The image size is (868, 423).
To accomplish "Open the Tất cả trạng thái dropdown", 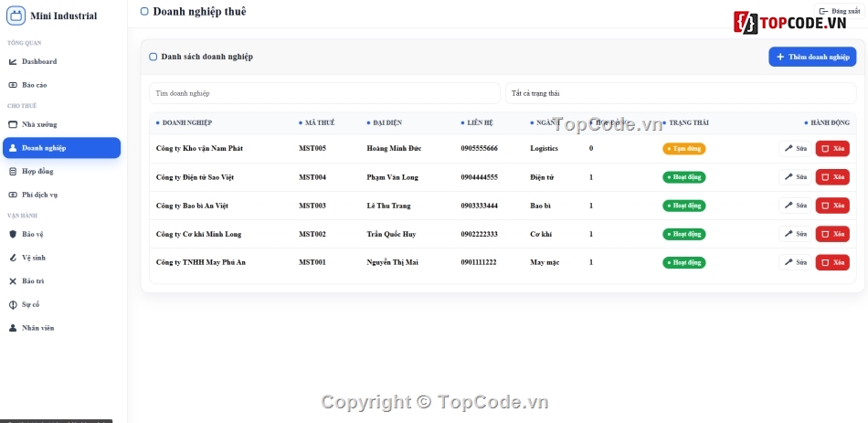I will click(681, 93).
